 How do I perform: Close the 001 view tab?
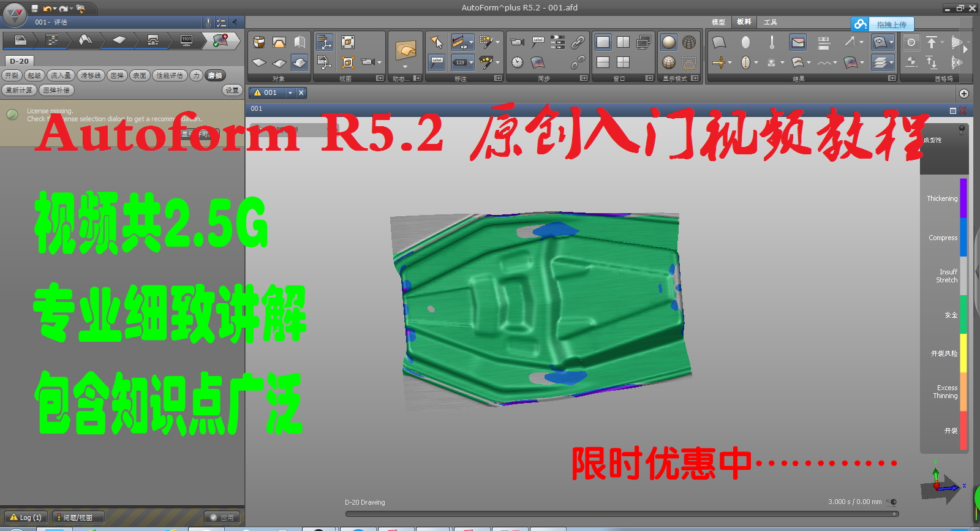coord(301,93)
